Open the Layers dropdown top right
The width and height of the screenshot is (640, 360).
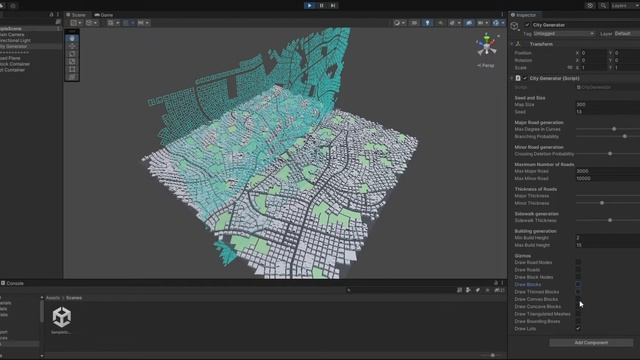point(624,6)
